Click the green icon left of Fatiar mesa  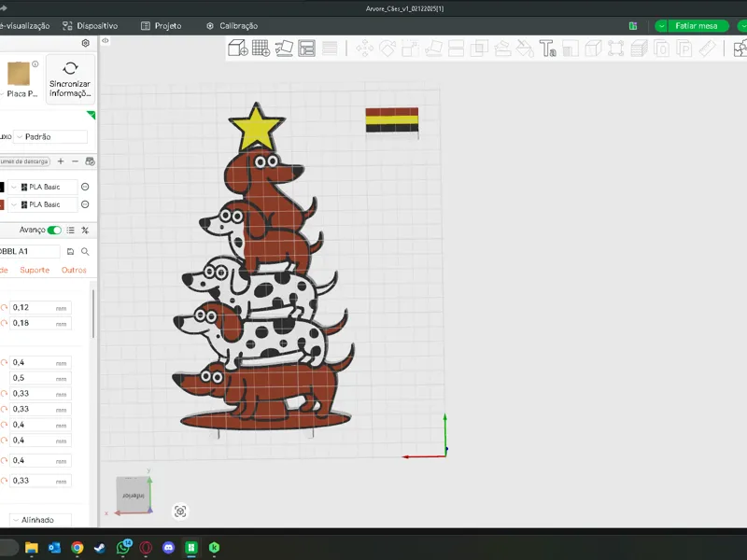point(633,26)
